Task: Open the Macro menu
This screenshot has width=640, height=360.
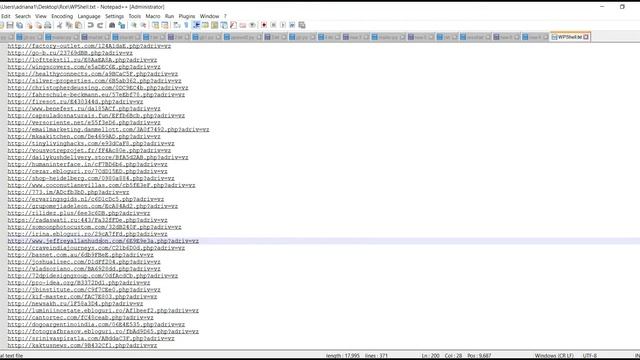Action: [x=153, y=16]
